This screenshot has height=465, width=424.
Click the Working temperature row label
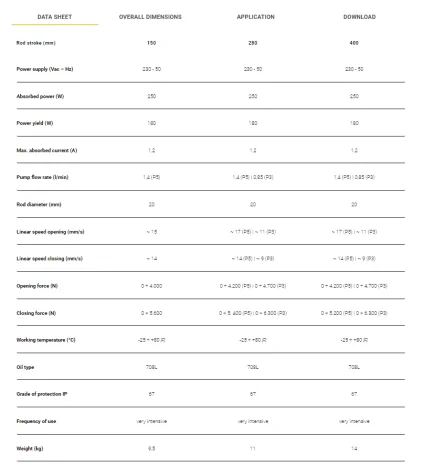46,340
